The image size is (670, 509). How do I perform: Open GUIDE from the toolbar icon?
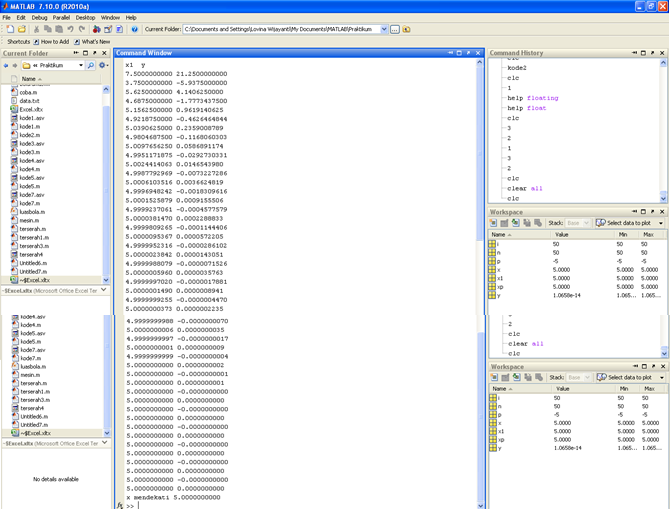tap(108, 29)
